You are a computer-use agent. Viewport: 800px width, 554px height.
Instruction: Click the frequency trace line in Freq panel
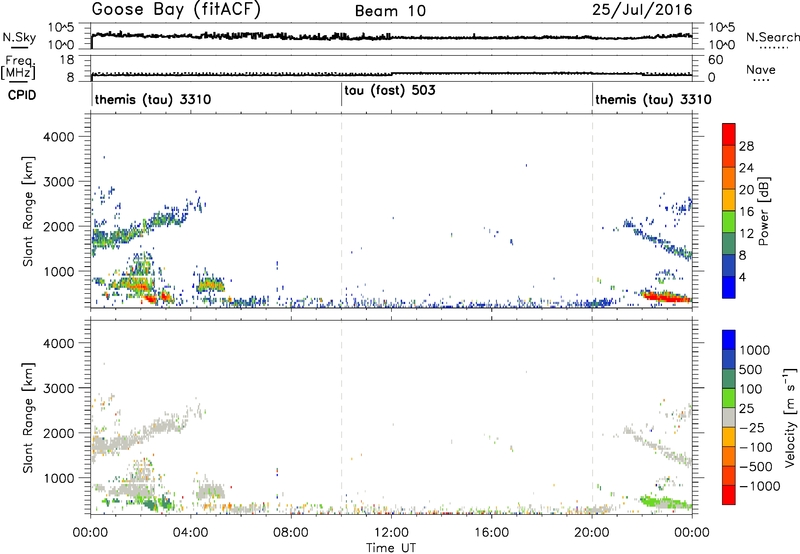click(392, 74)
